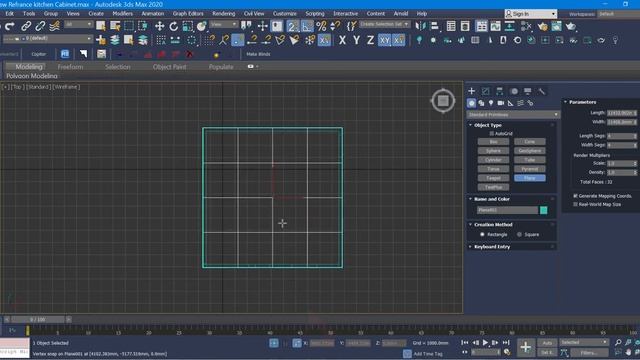
Task: Restrict to Y axis
Action: [x=356, y=40]
